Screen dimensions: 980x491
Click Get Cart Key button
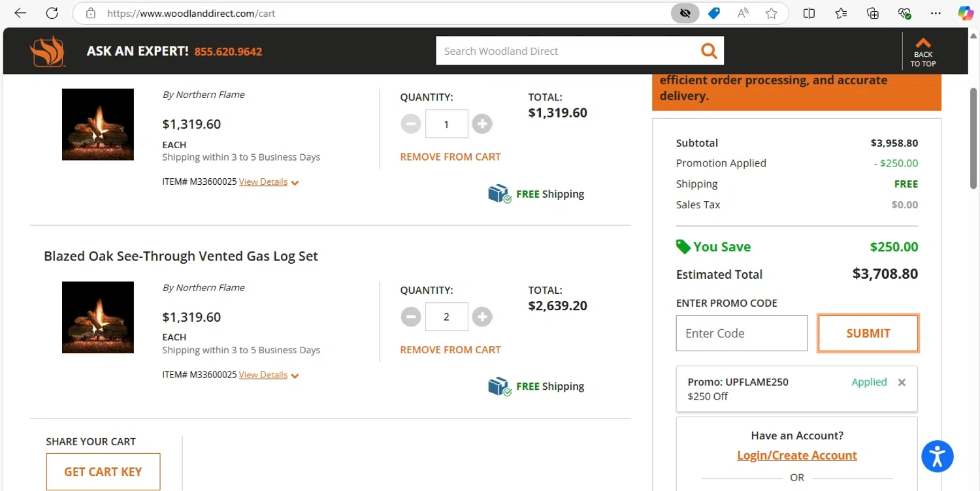click(103, 471)
